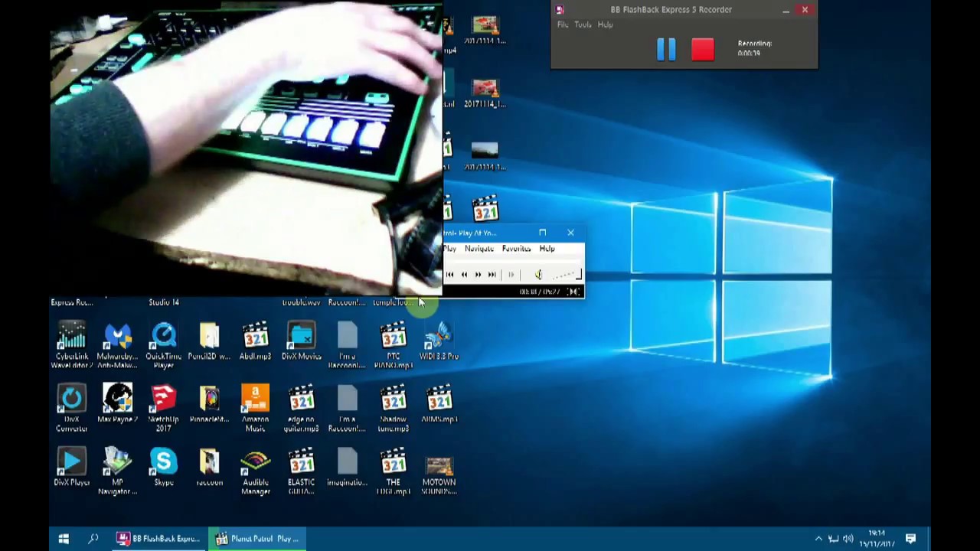Open Play menu in media player
The width and height of the screenshot is (980, 551).
(450, 248)
